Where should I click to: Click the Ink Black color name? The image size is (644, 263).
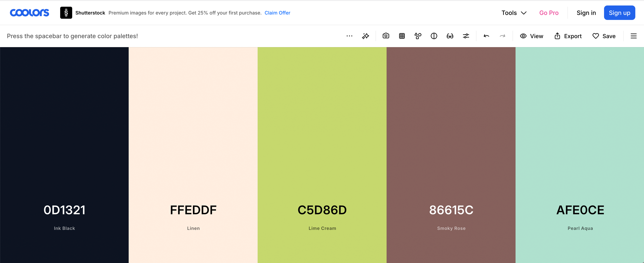click(x=64, y=228)
